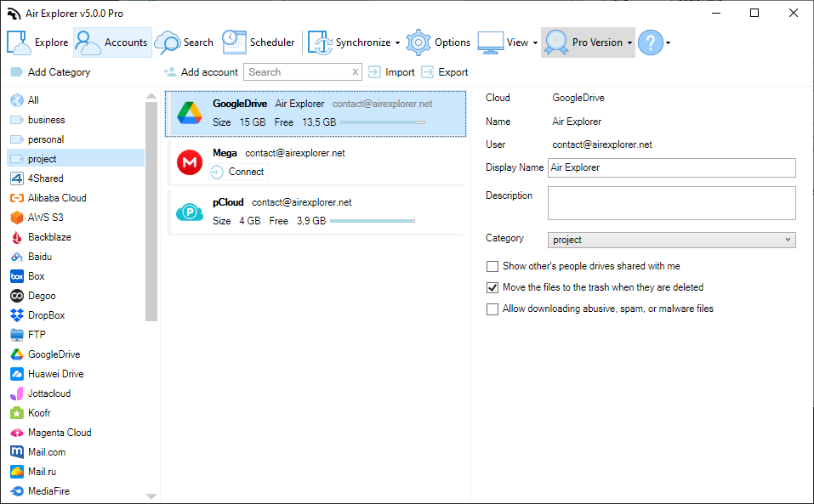Enable Show other's people drives shared
This screenshot has width=814, height=504.
tap(492, 267)
